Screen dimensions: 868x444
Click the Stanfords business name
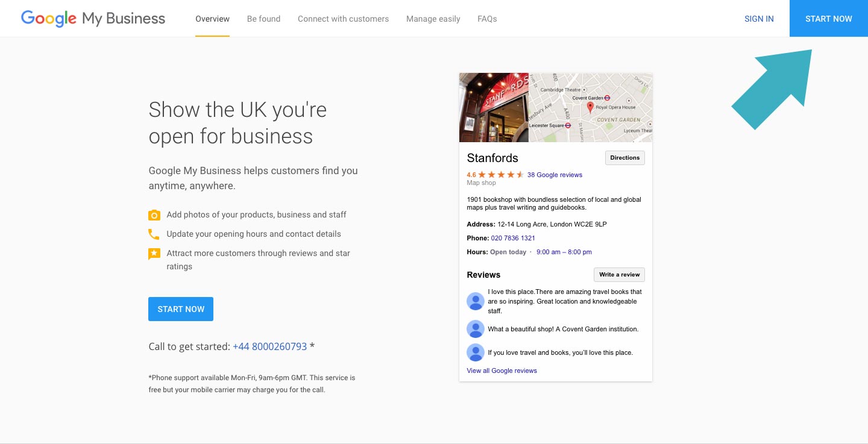click(492, 158)
